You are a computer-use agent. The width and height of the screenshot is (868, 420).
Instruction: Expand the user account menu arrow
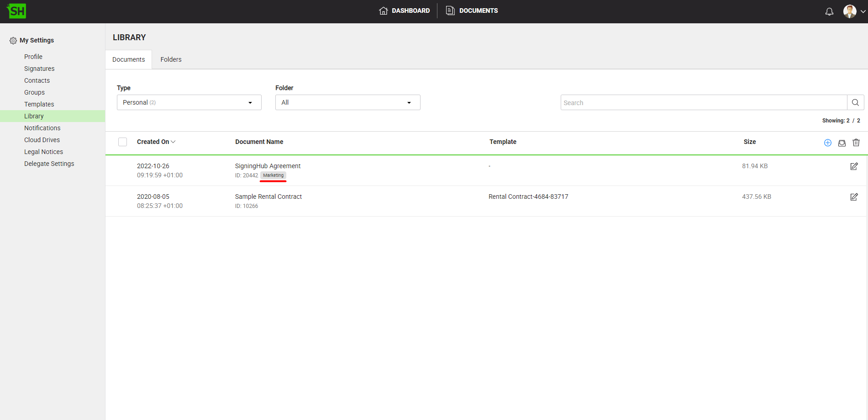pyautogui.click(x=863, y=11)
